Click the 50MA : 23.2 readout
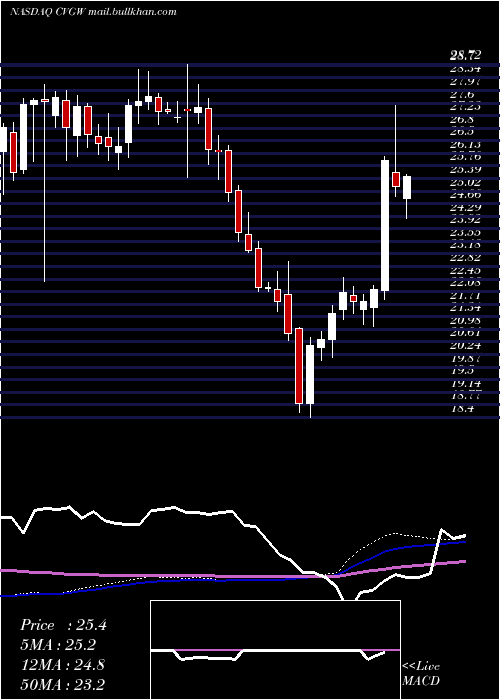 click(62, 684)
